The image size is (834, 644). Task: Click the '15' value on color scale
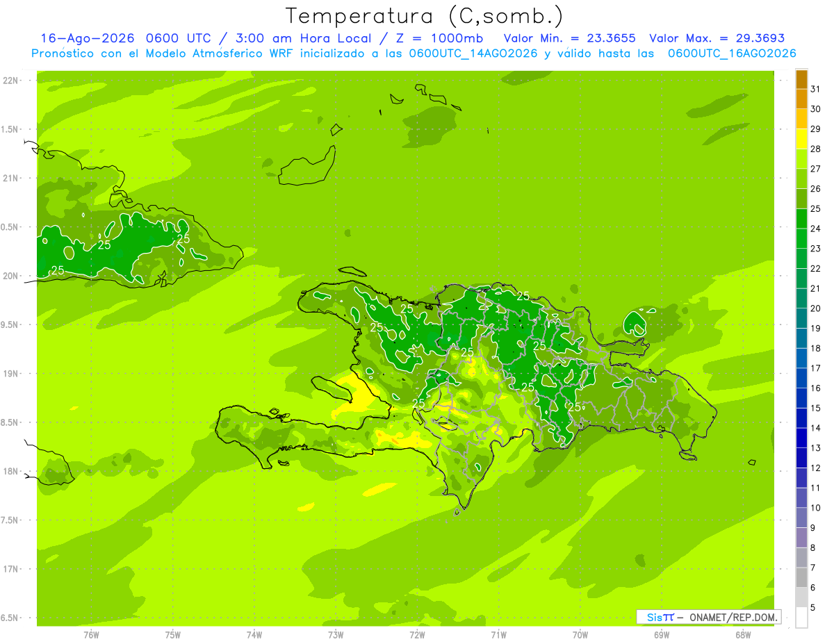(x=816, y=408)
